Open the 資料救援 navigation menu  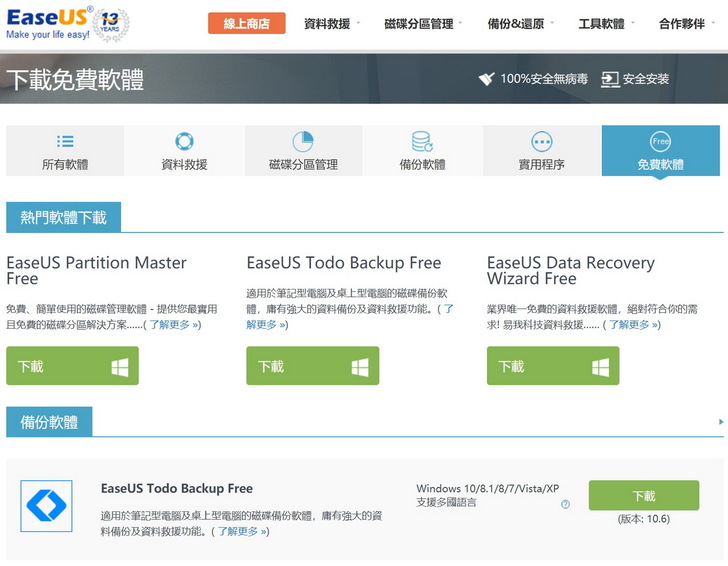click(x=327, y=24)
